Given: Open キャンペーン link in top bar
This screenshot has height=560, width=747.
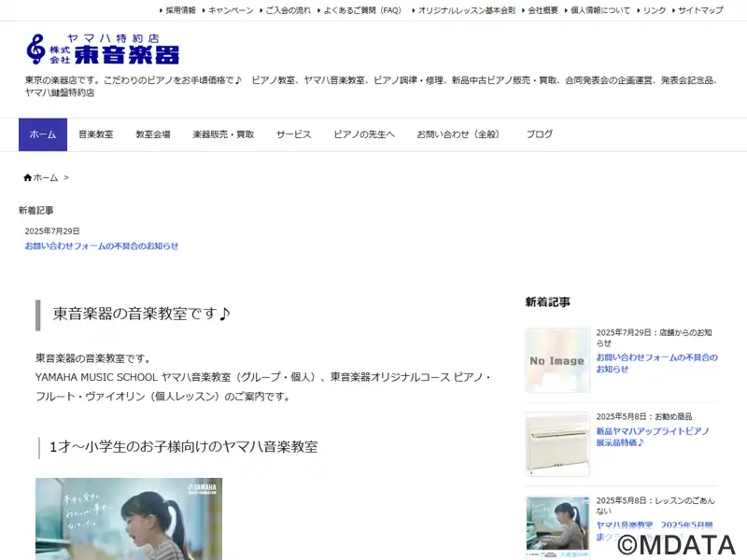Looking at the screenshot, I should (x=231, y=10).
